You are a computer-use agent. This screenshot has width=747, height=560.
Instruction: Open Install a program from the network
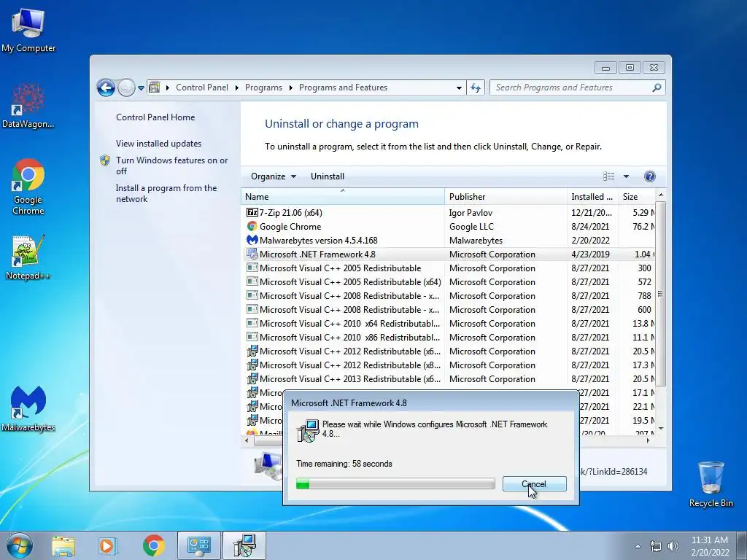[x=166, y=193]
